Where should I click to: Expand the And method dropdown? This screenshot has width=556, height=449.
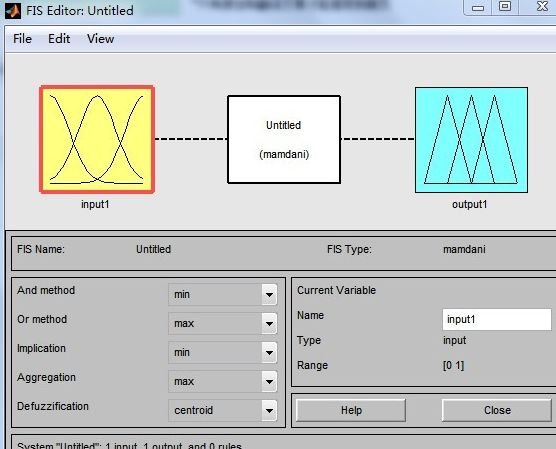click(x=223, y=294)
